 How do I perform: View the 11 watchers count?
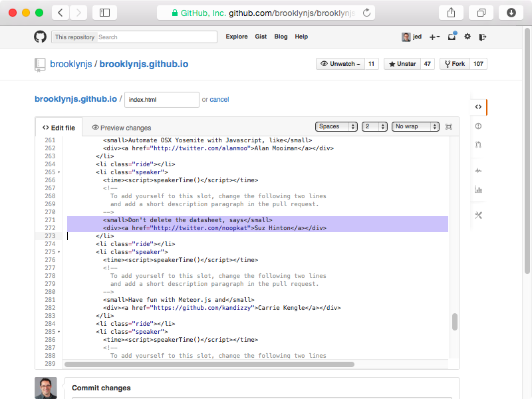click(x=372, y=64)
